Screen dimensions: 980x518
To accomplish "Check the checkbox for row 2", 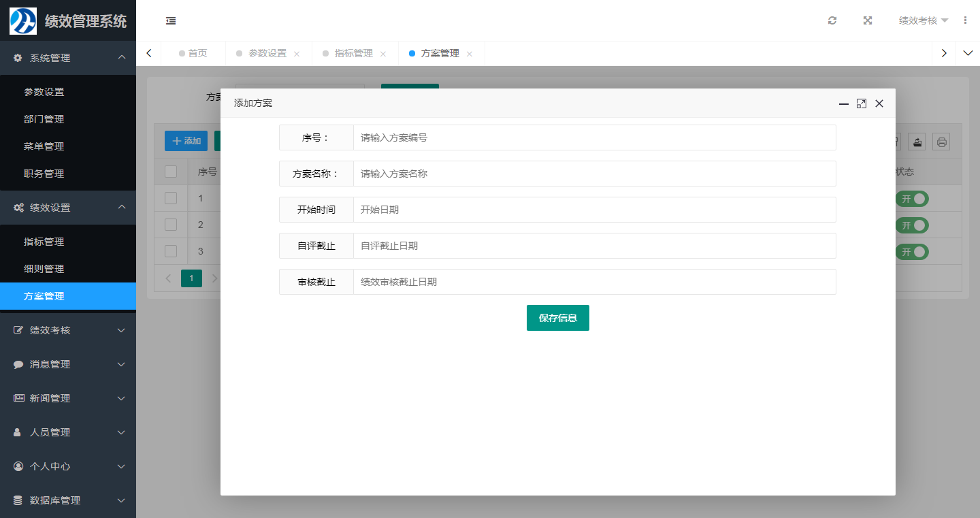I will (171, 225).
